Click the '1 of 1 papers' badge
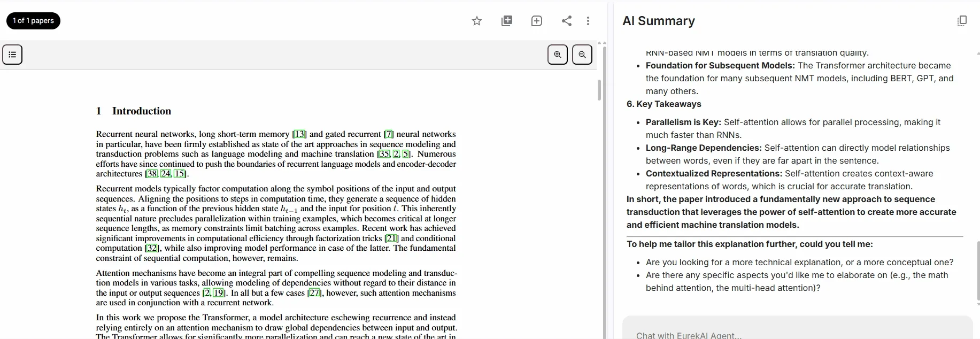Image resolution: width=980 pixels, height=339 pixels. click(33, 21)
